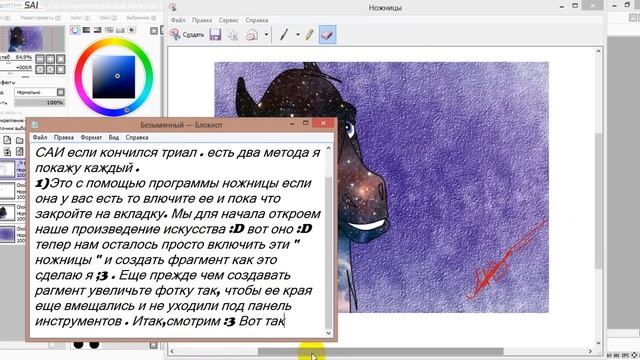
Task: Open the send snip dropdown arrow
Action: [266, 35]
